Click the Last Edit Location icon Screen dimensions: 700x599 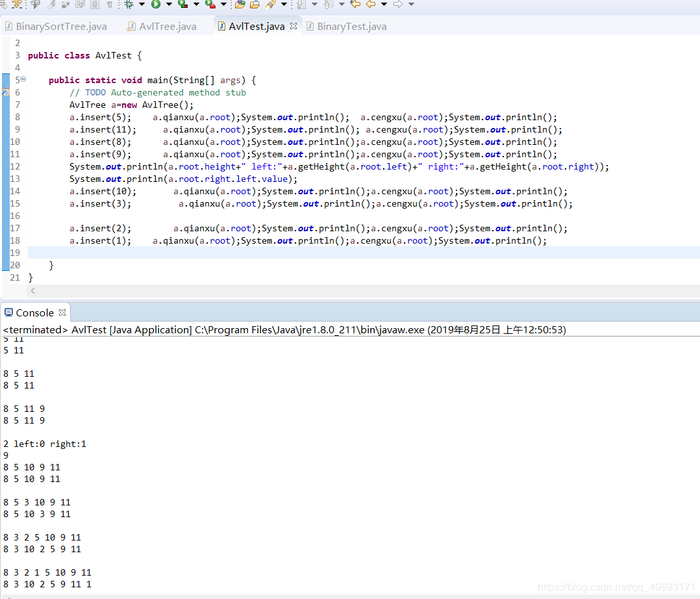[x=356, y=5]
